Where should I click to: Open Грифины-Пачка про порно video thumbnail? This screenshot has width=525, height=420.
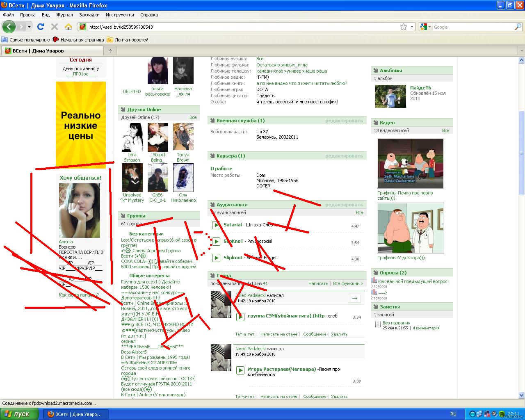point(411,163)
